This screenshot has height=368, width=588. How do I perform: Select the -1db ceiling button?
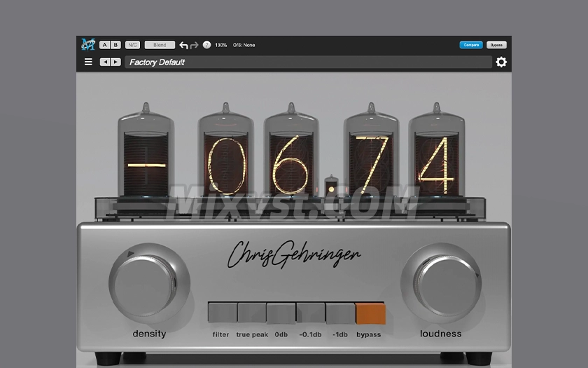pyautogui.click(x=340, y=313)
